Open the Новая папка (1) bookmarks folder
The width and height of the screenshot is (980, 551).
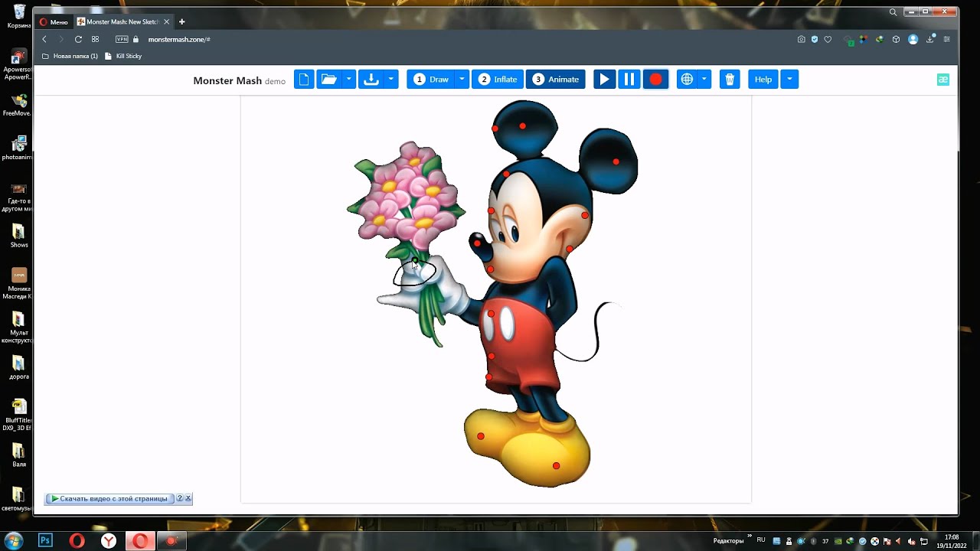coord(70,56)
